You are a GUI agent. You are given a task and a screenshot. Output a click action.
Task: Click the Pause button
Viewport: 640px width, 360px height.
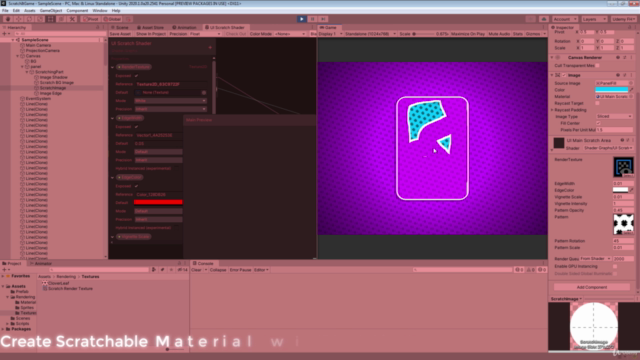tap(312, 19)
